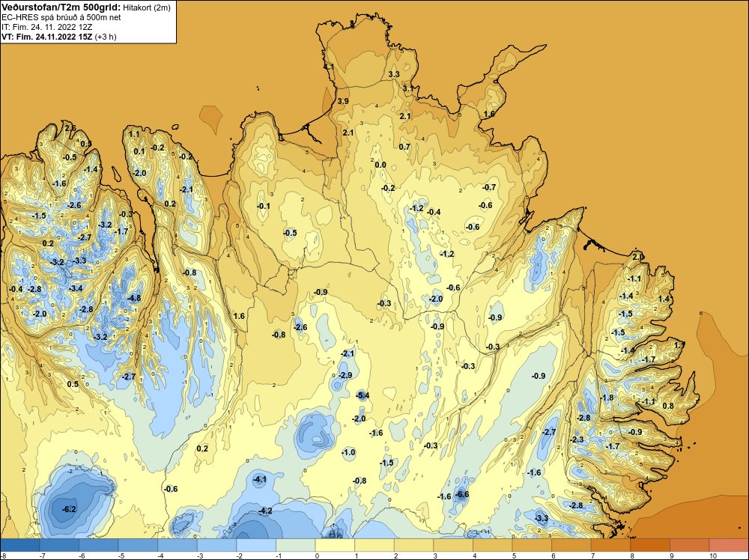Click the swatch right of the 10 label
This screenshot has height=560, width=749.
[x=729, y=545]
